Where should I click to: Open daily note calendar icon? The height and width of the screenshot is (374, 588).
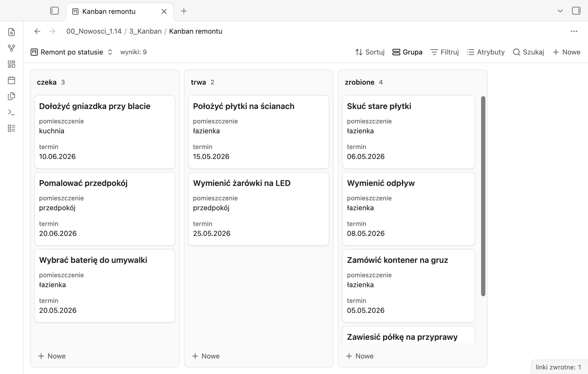click(x=11, y=80)
